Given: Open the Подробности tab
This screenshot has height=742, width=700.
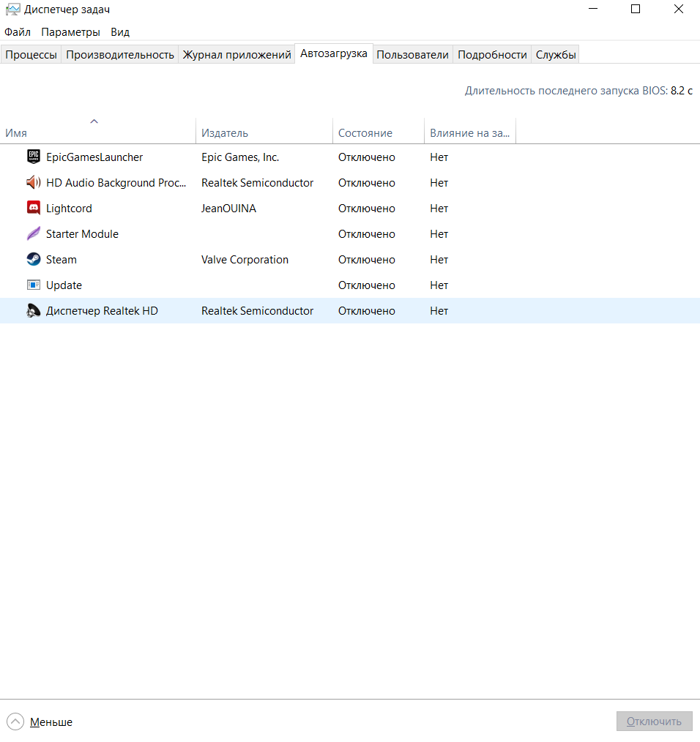Looking at the screenshot, I should coord(492,54).
